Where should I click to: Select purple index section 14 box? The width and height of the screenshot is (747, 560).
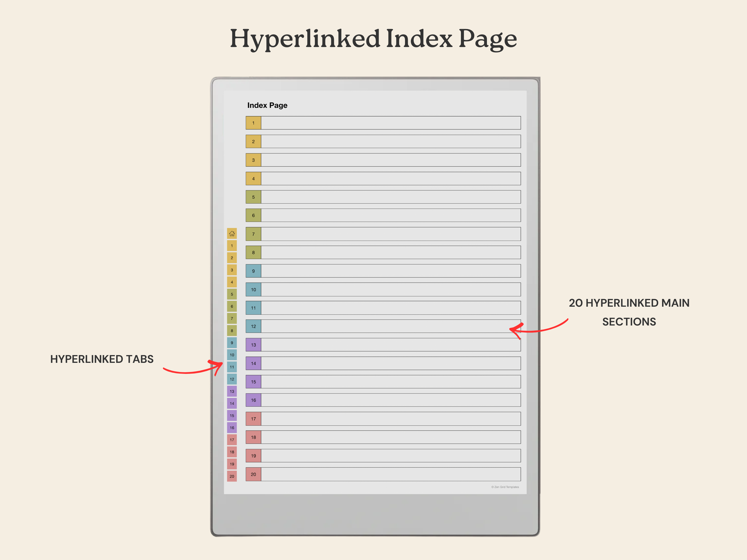[253, 363]
